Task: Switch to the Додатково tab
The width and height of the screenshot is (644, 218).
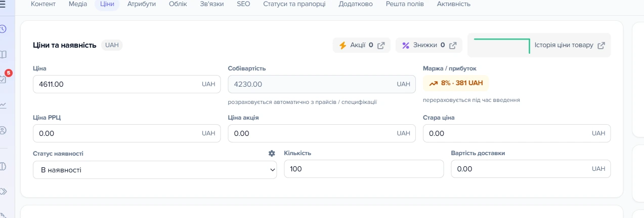Action: (x=356, y=4)
